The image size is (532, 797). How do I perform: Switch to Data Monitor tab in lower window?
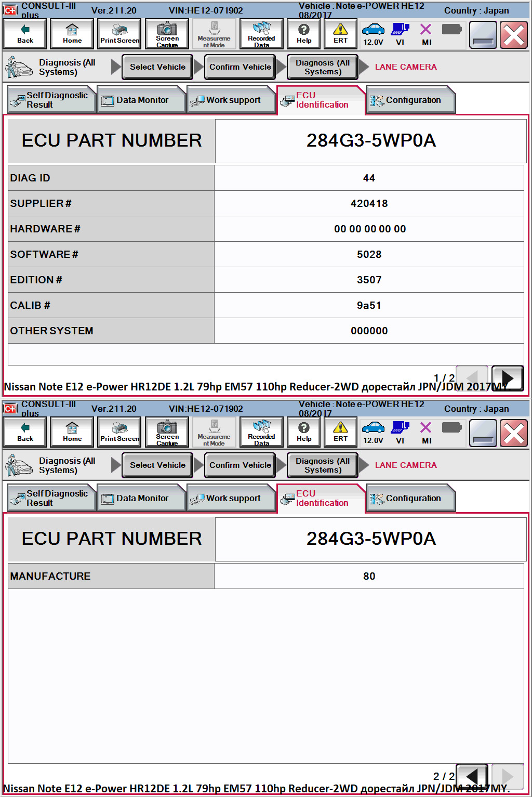point(141,498)
